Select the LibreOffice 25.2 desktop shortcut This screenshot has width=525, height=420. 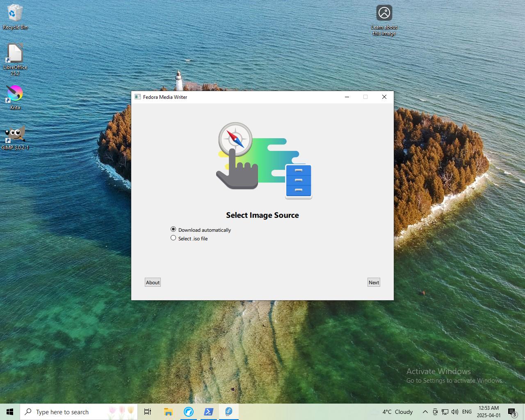click(15, 59)
